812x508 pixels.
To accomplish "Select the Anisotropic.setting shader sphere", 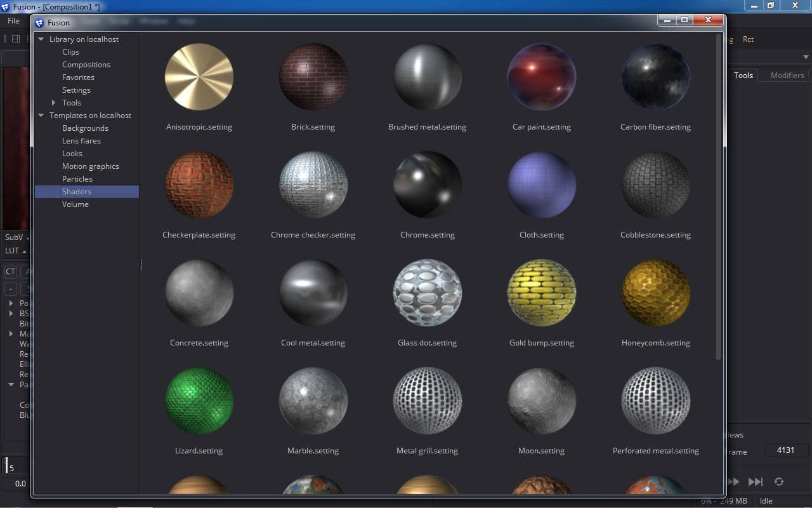I will pos(199,77).
